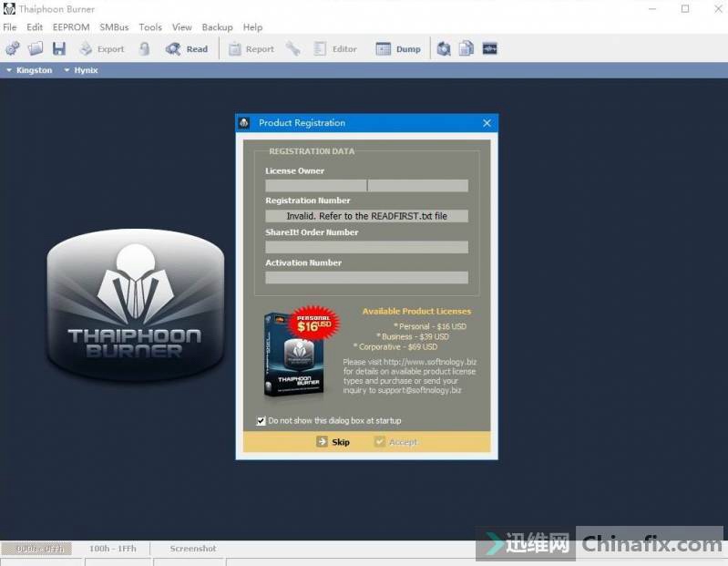
Task: Open the SMBus menu
Action: (114, 27)
